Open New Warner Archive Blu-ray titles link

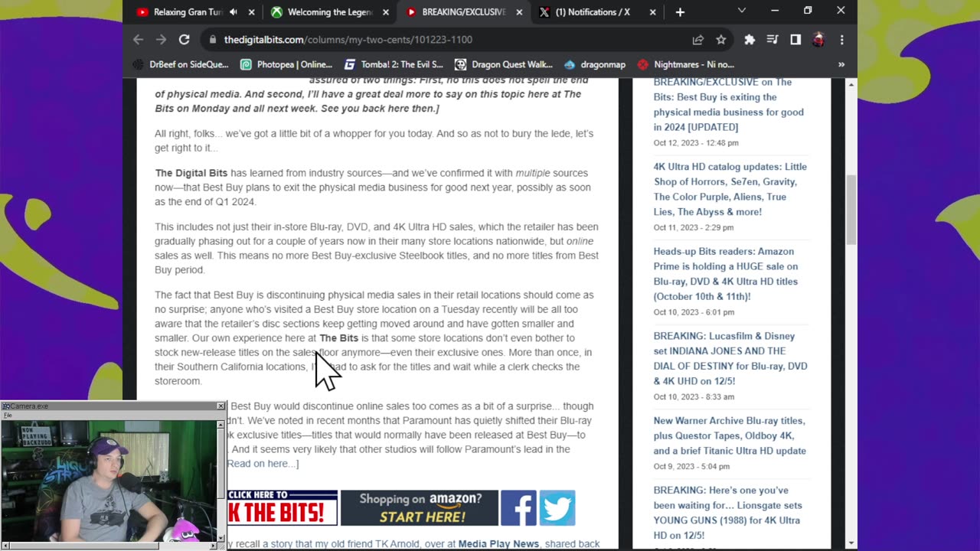730,435
